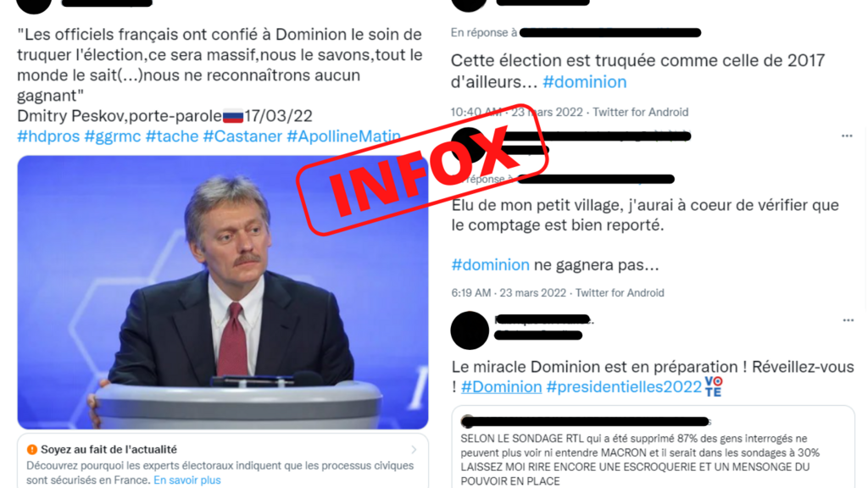Open the 'En savoir plus' link
This screenshot has width=868, height=488.
click(x=187, y=480)
